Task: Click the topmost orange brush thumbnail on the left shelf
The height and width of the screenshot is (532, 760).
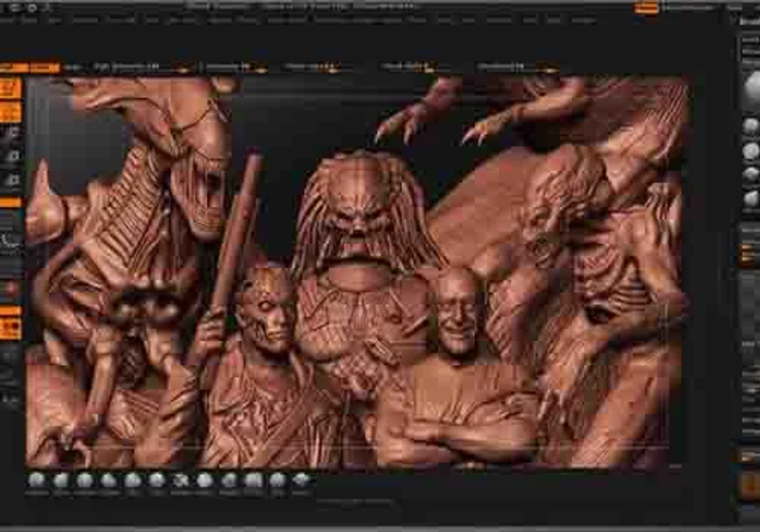Action: (10, 87)
